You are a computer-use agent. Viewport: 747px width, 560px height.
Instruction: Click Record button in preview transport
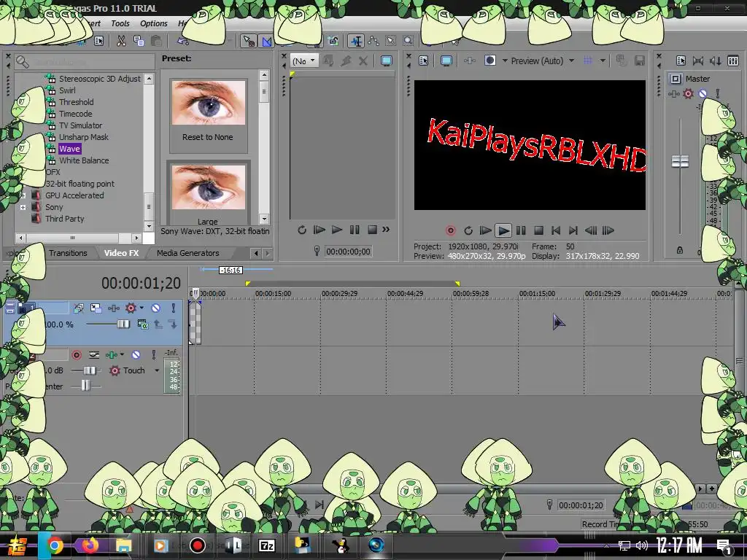450,230
